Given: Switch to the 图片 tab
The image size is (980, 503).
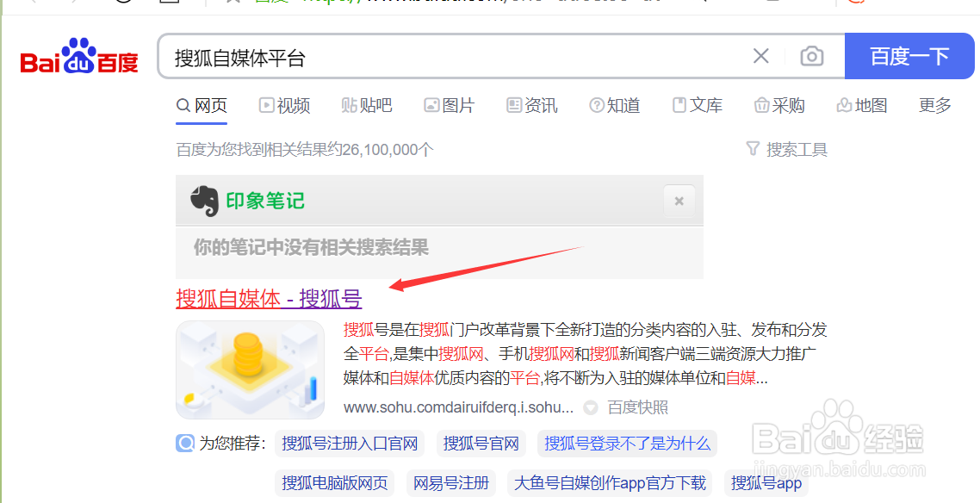Looking at the screenshot, I should click(x=450, y=106).
